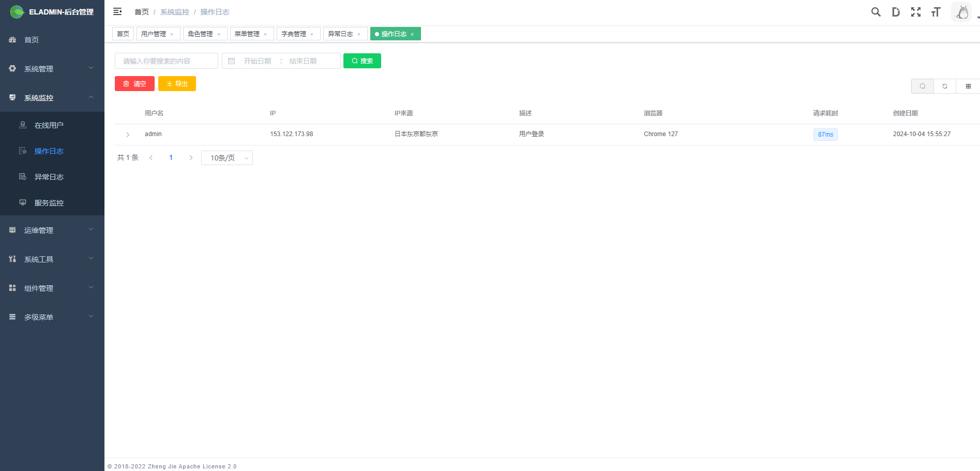Click the 结束日期 end date field
Image resolution: width=980 pixels, height=471 pixels.
click(303, 61)
